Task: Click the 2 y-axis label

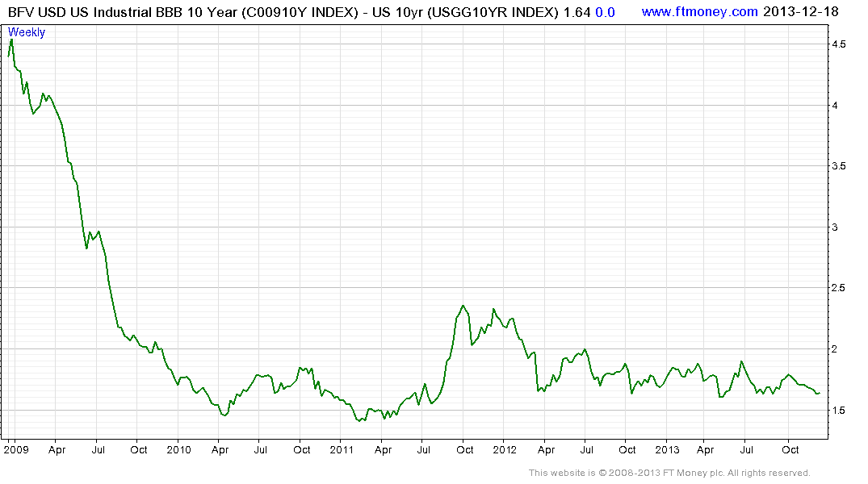Action: (x=835, y=349)
